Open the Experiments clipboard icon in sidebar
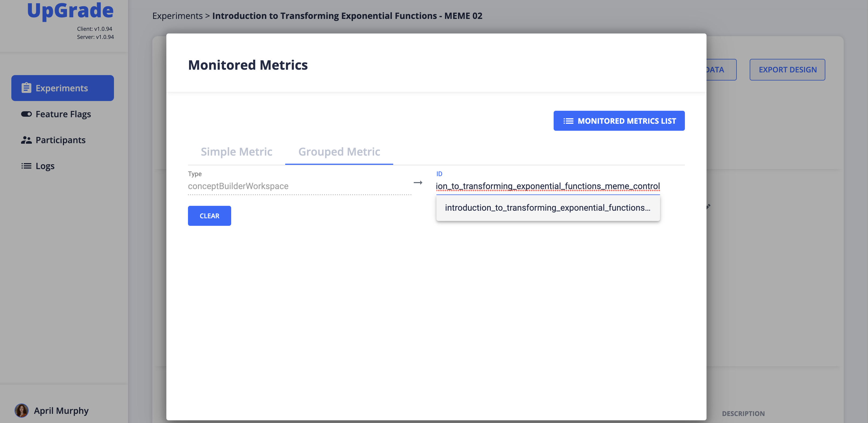The height and width of the screenshot is (423, 868). coord(26,88)
